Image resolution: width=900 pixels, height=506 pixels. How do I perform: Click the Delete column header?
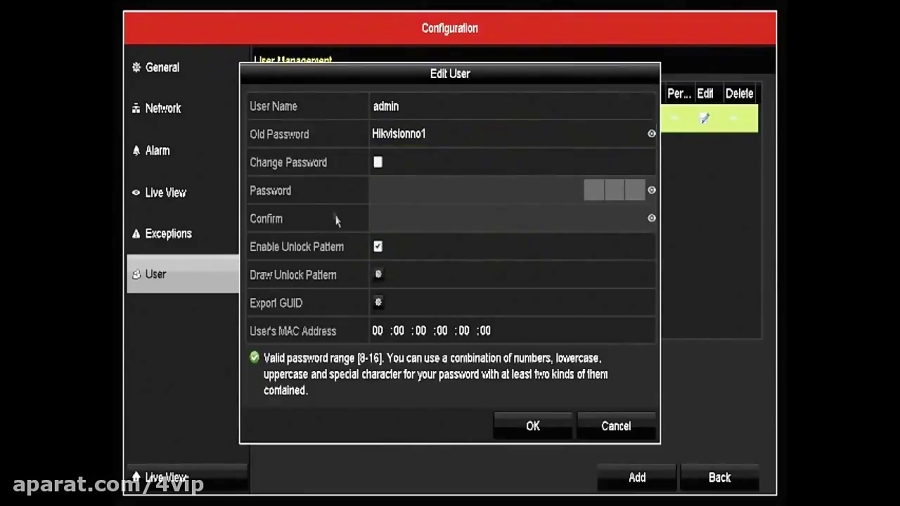(739, 94)
